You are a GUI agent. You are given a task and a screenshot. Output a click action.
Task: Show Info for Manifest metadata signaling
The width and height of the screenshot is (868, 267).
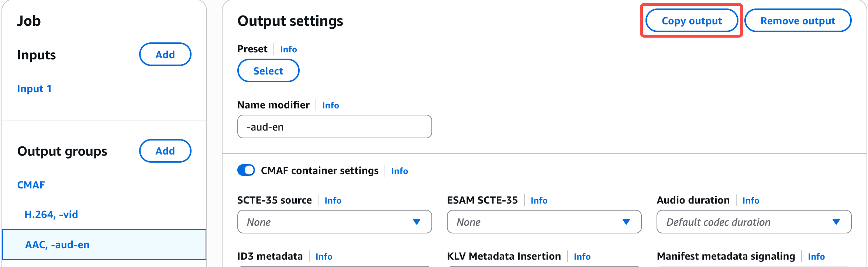pyautogui.click(x=816, y=257)
